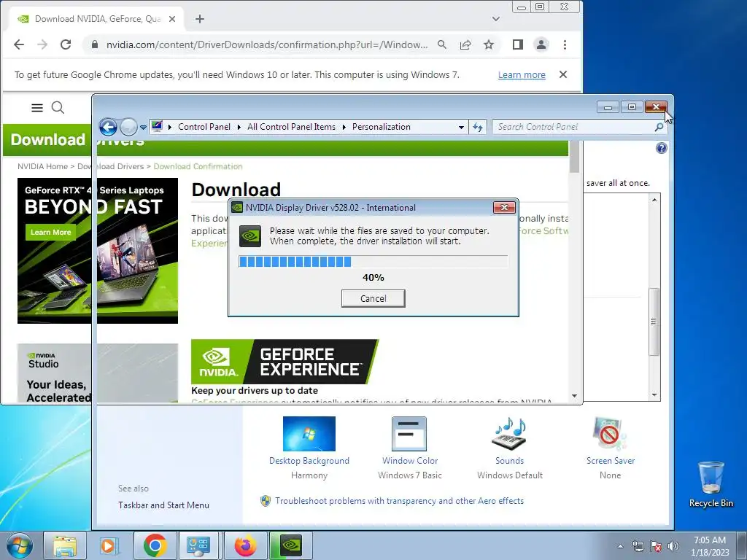Click Learn more about Chrome updates
The image size is (747, 560).
pos(522,75)
